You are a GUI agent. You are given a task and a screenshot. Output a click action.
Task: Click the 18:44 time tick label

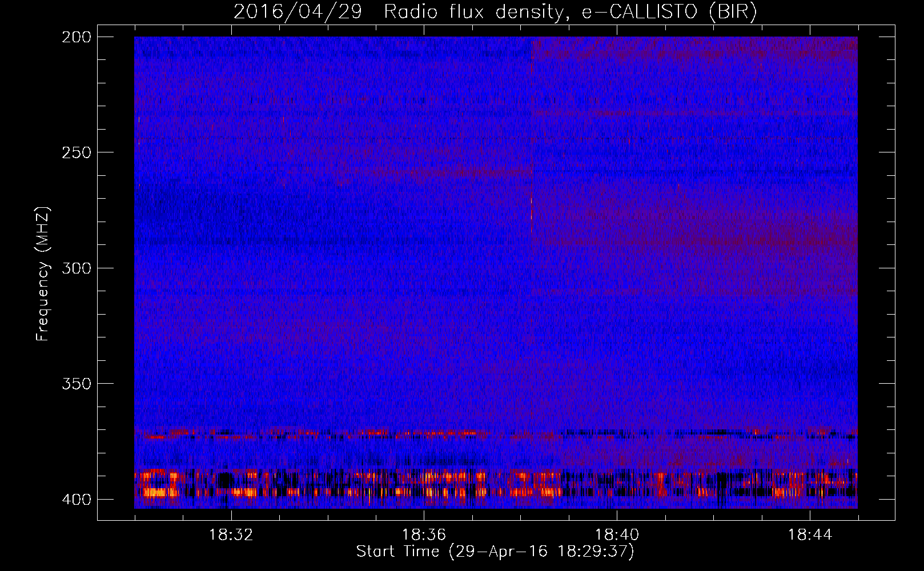[810, 535]
